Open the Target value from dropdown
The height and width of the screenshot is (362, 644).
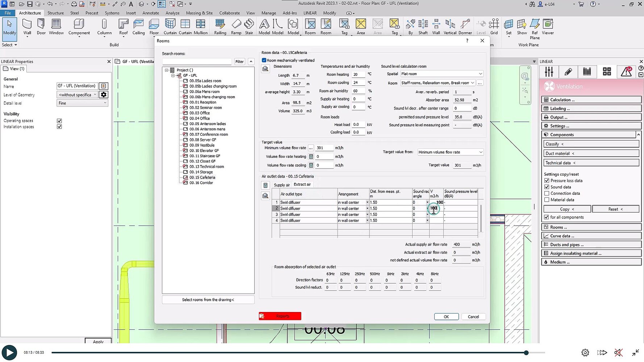pyautogui.click(x=450, y=152)
